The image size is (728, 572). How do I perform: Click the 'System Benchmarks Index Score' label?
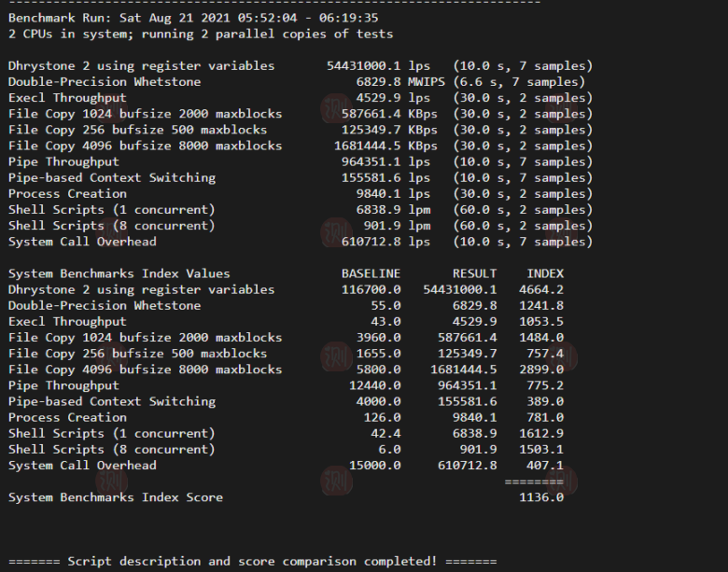[116, 498]
